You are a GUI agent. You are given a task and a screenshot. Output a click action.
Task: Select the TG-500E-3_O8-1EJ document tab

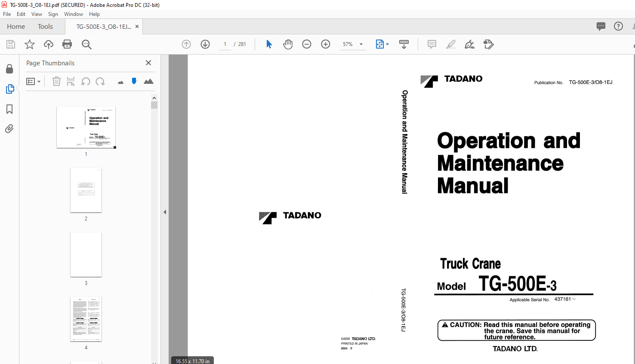pyautogui.click(x=104, y=27)
